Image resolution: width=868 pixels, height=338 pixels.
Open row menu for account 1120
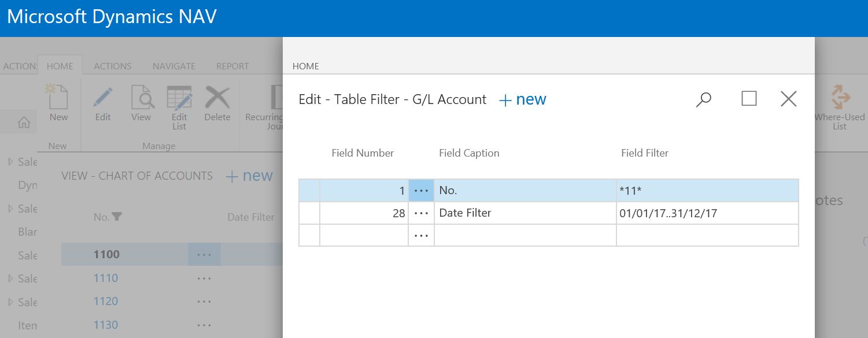coord(204,302)
